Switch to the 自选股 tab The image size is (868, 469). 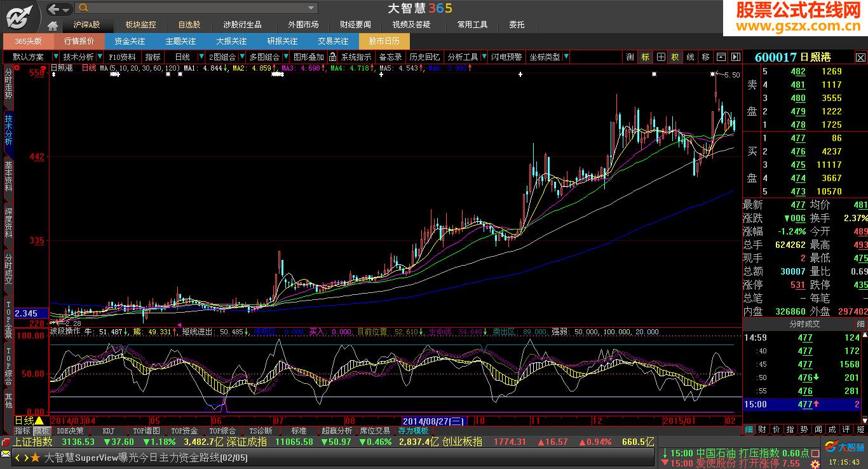pyautogui.click(x=189, y=25)
